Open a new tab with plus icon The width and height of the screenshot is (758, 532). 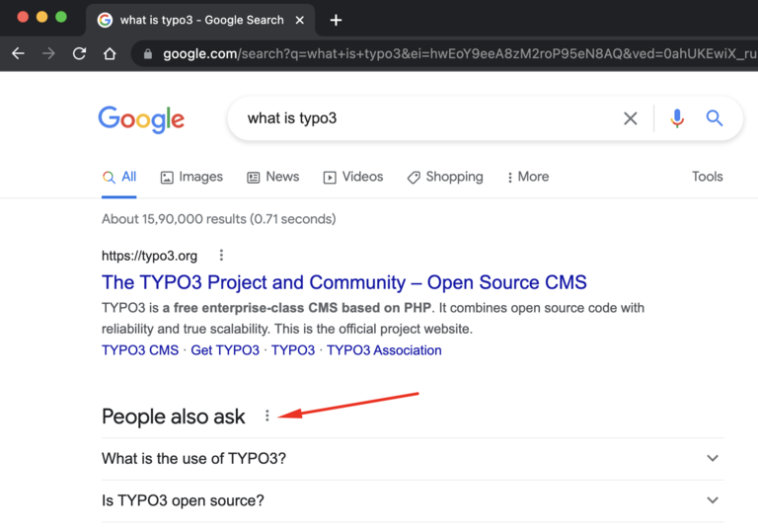tap(336, 20)
